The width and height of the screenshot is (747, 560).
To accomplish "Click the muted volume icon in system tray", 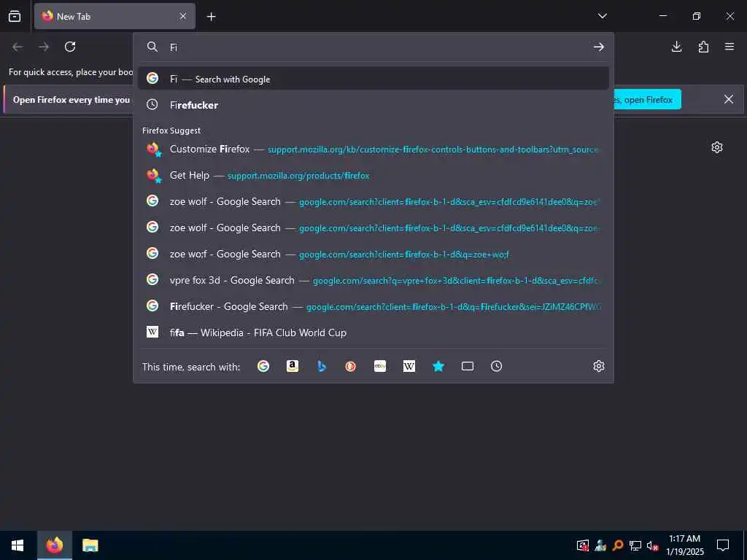I will tap(652, 545).
